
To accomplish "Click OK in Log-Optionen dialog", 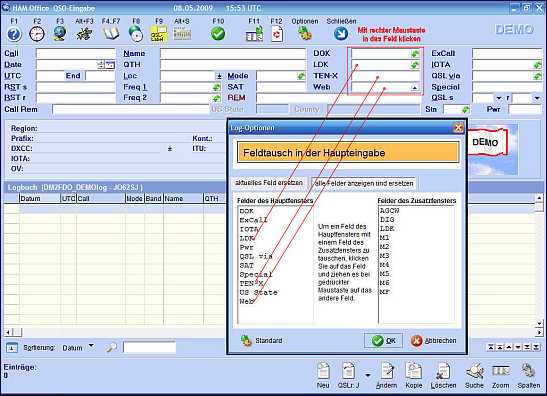I will point(383,341).
